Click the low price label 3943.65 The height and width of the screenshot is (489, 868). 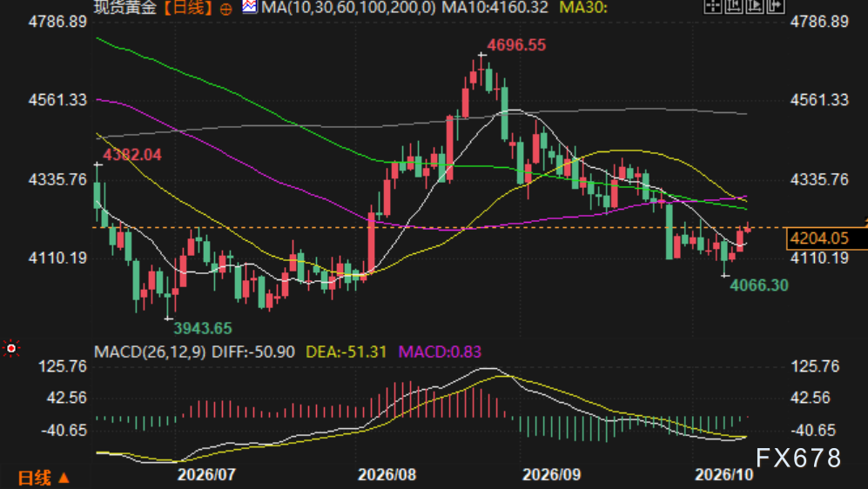(203, 329)
